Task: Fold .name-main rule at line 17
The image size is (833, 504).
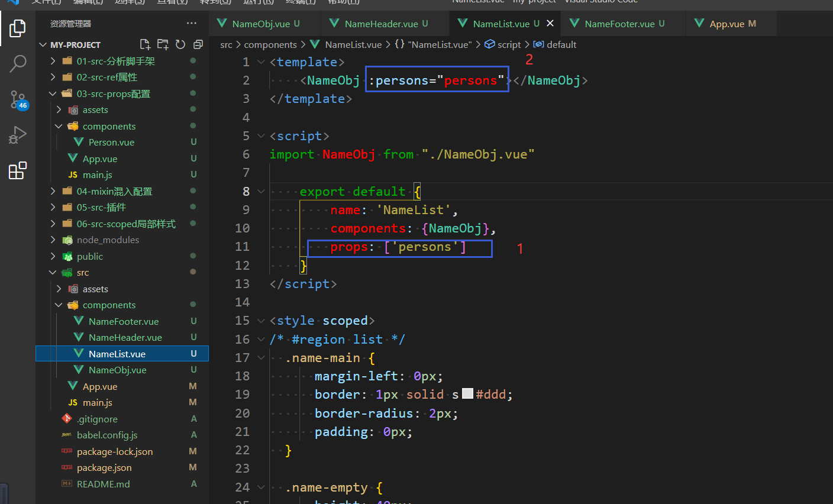Action: pos(261,358)
